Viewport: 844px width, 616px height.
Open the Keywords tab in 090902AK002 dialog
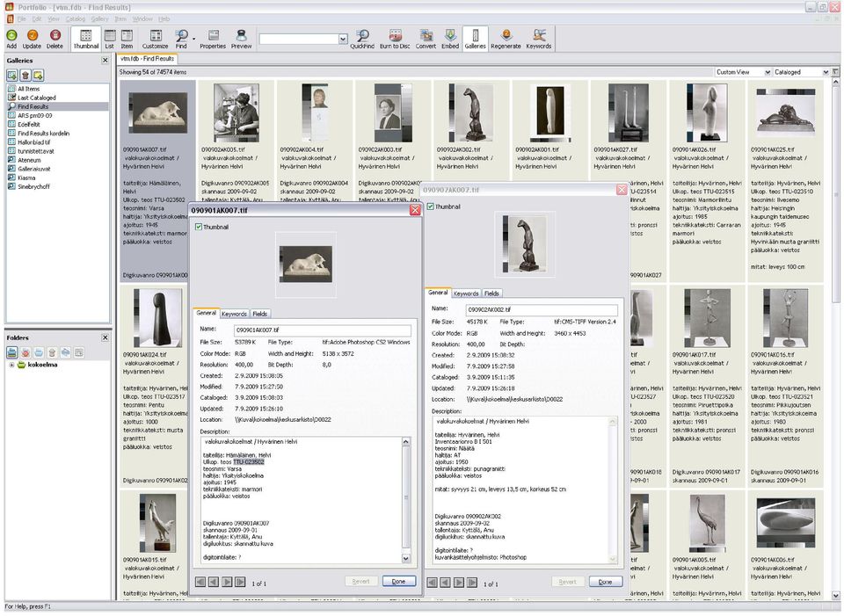point(466,294)
